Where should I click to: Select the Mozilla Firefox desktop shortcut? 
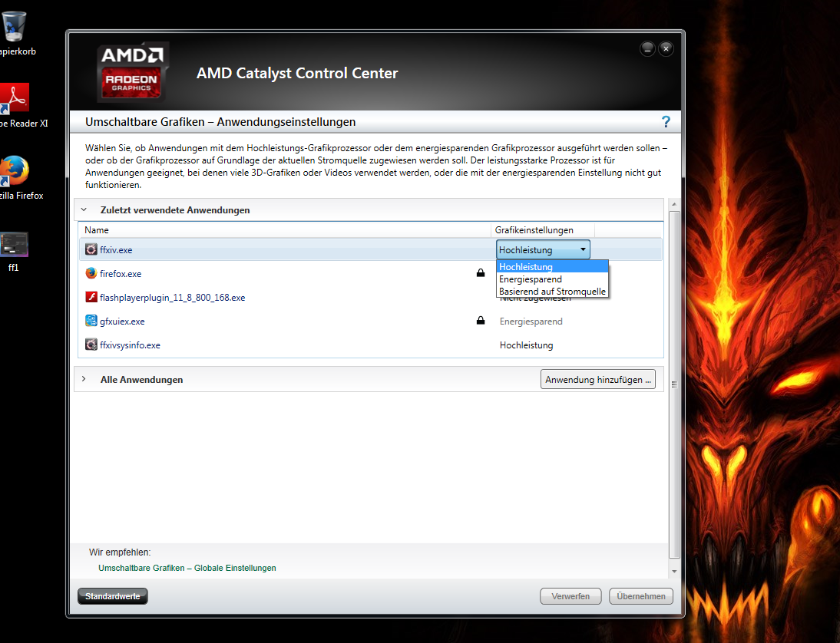pos(15,171)
